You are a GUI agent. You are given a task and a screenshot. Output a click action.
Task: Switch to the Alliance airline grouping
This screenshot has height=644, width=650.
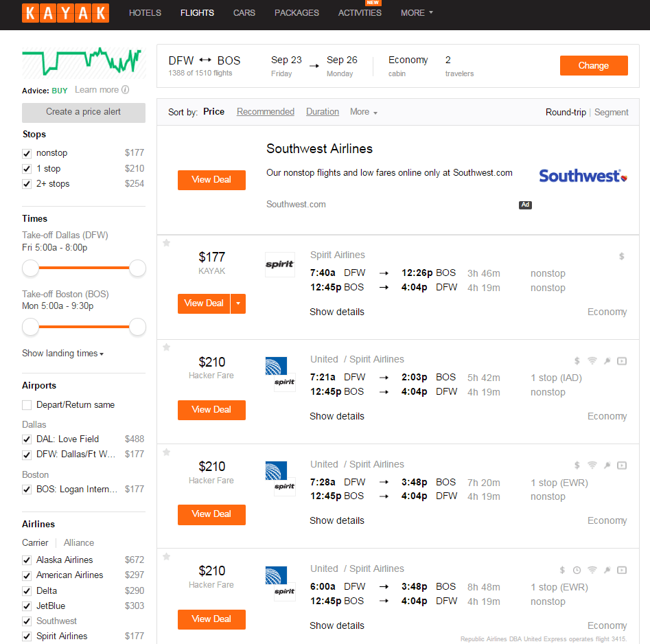pyautogui.click(x=79, y=542)
